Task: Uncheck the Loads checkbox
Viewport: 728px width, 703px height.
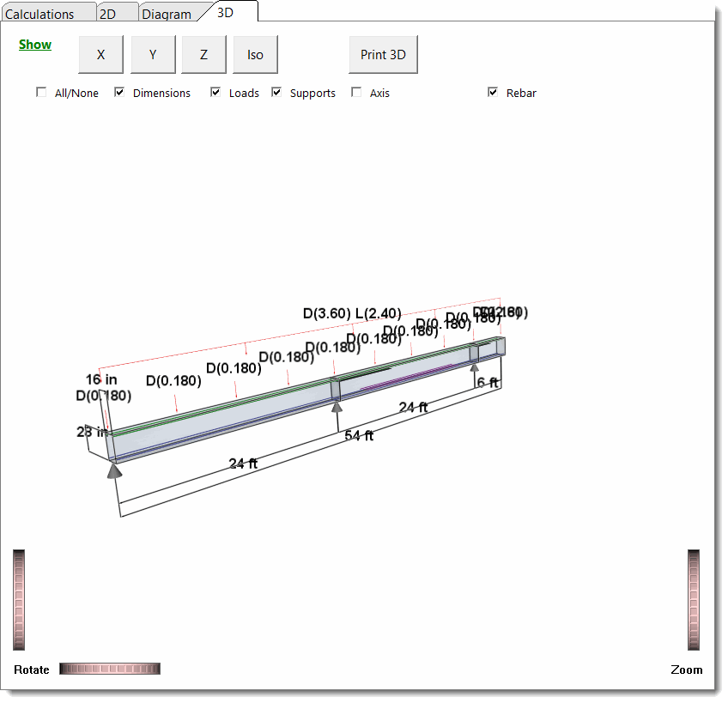Action: tap(215, 91)
